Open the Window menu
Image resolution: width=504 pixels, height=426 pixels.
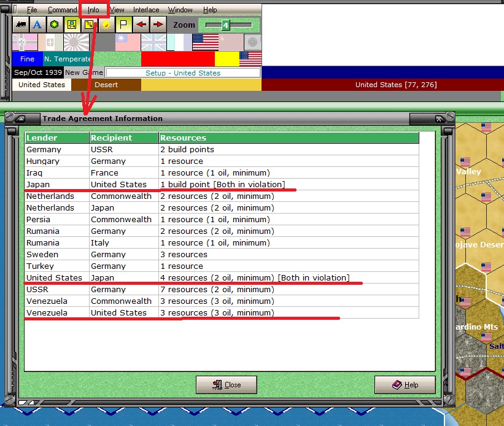(180, 10)
